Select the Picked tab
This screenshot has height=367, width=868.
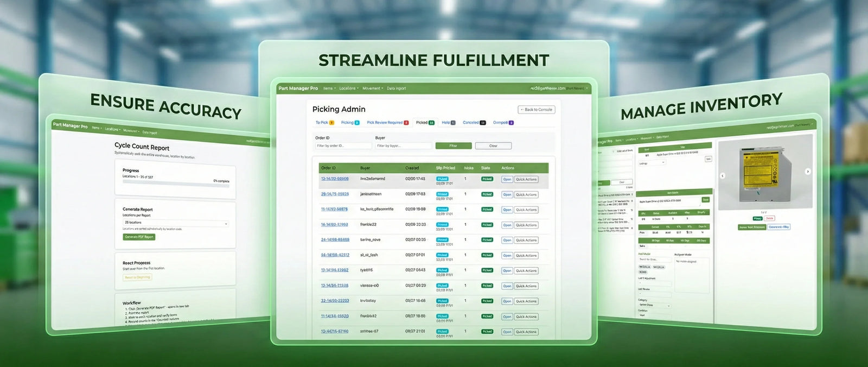click(x=422, y=123)
